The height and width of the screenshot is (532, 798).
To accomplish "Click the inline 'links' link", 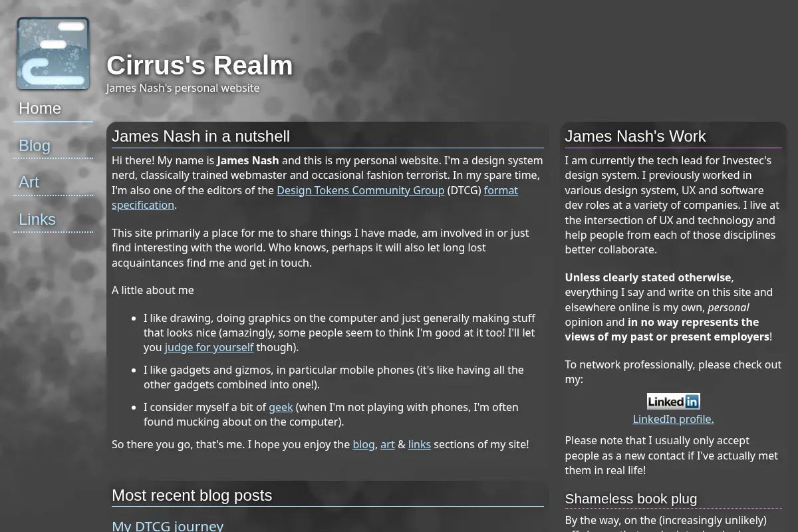I will click(420, 444).
